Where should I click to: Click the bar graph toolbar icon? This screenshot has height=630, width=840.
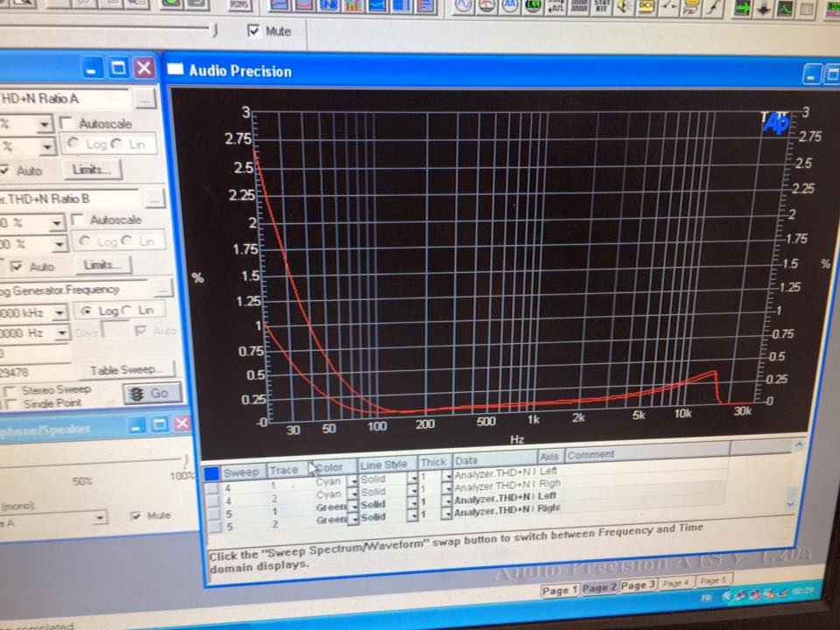(x=353, y=5)
